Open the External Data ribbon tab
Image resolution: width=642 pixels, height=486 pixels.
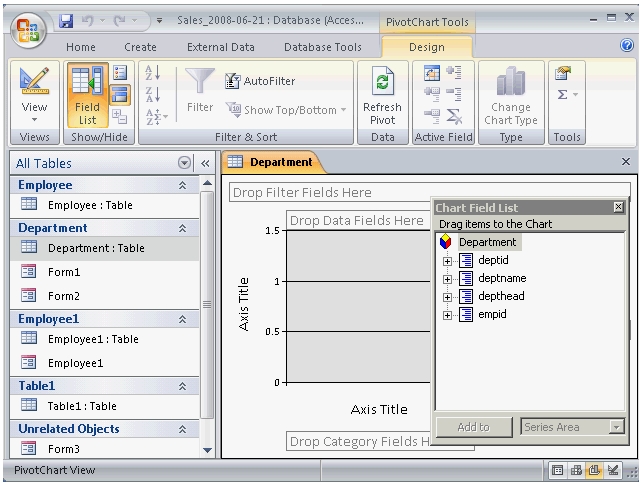click(x=221, y=47)
